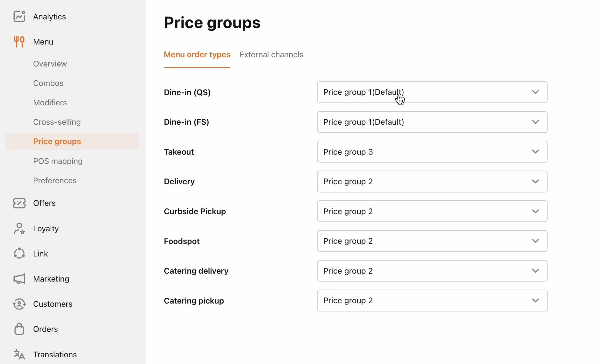
Task: Click chevron arrow in Catering delivery row
Action: pos(535,271)
